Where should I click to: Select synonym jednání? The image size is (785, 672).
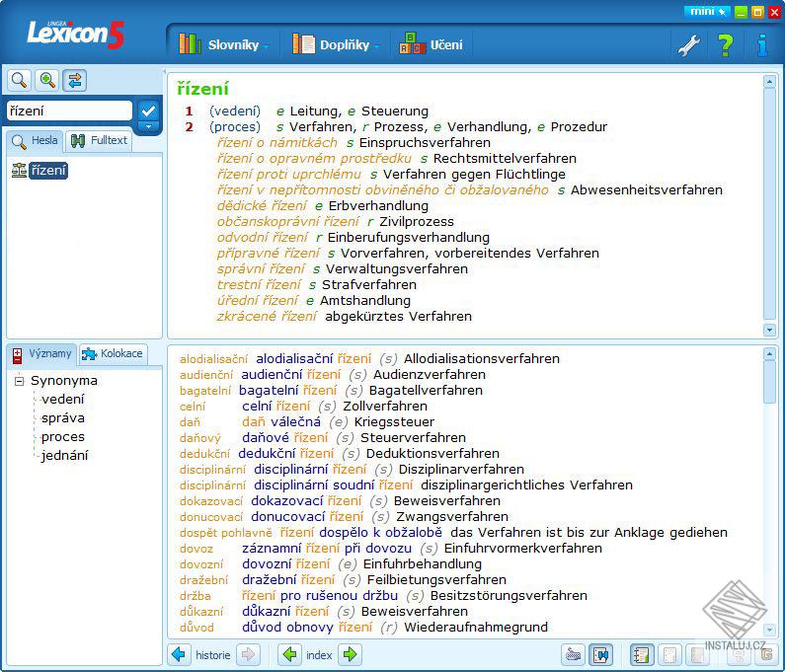tap(64, 455)
